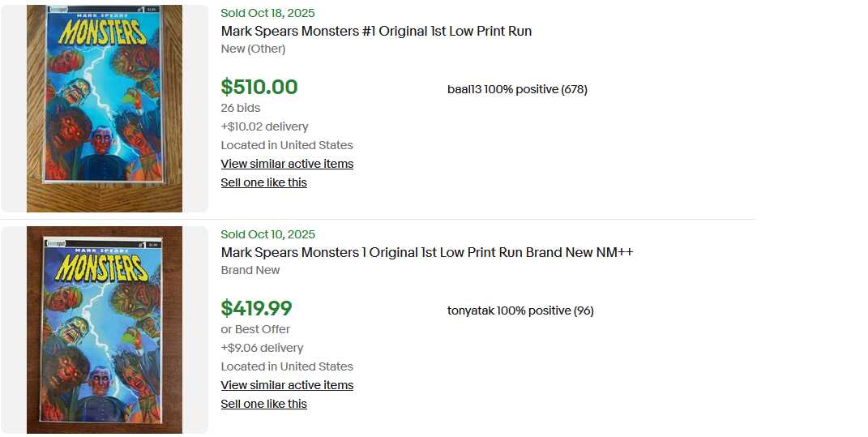Click the "+$9.06 delivery" text
868x437 pixels.
262,348
